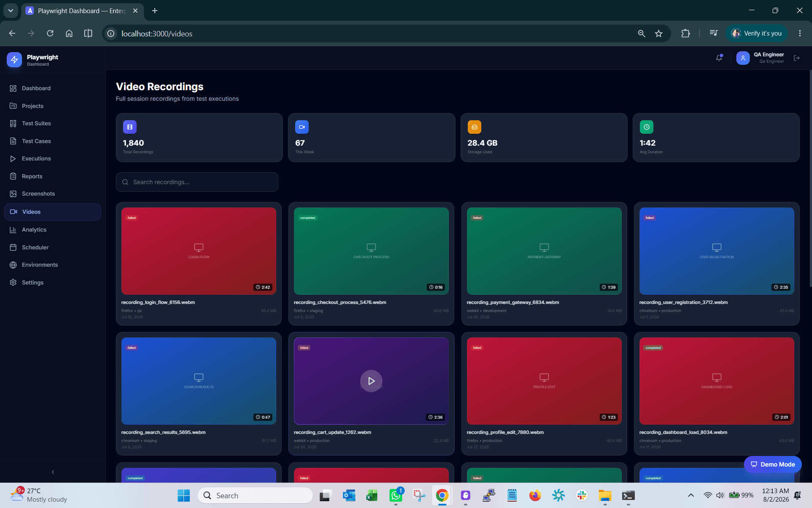The width and height of the screenshot is (812, 508).
Task: Open the Checkout Process recording thumbnail
Action: pos(371,251)
